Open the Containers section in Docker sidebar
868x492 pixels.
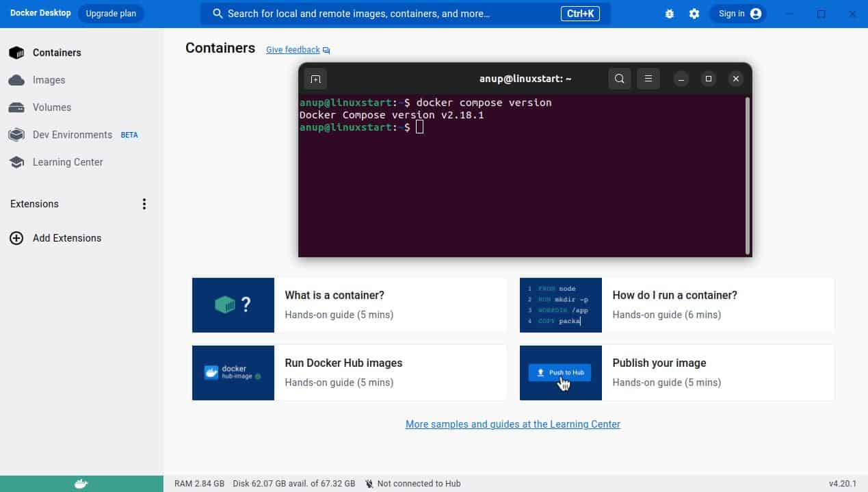(57, 53)
